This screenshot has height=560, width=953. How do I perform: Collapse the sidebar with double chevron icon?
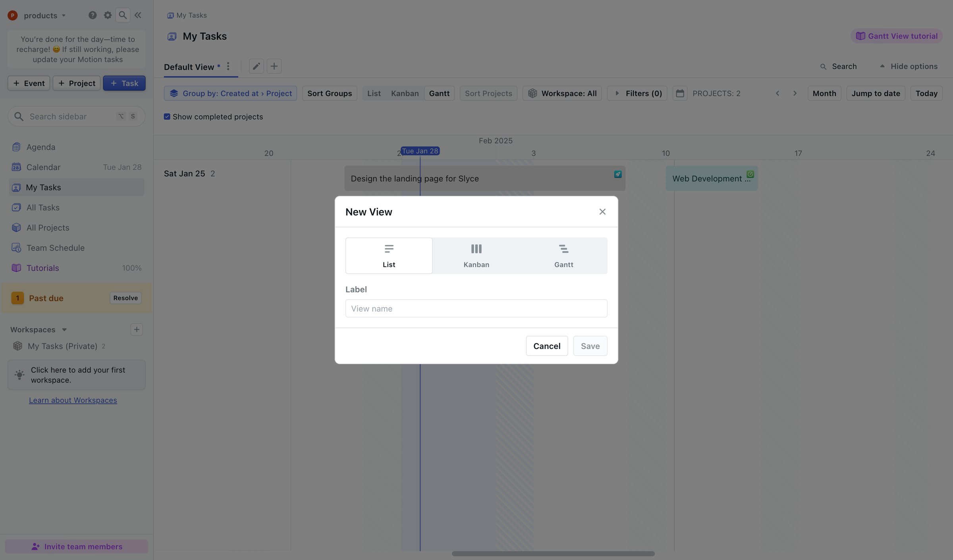(x=138, y=15)
